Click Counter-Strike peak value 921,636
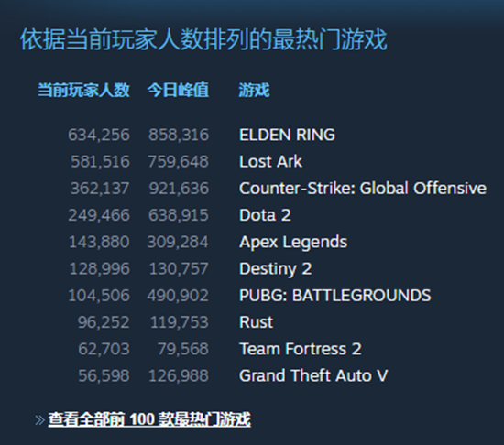 179,189
